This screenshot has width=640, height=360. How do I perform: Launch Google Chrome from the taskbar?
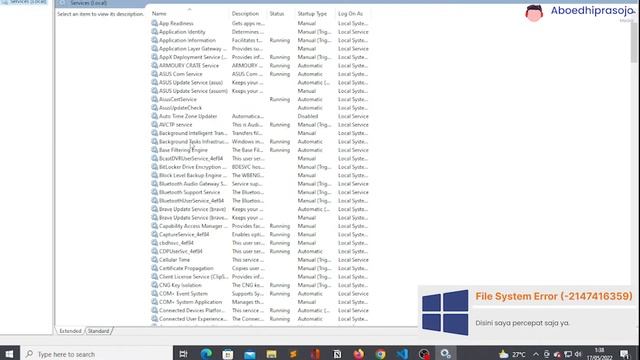380,354
